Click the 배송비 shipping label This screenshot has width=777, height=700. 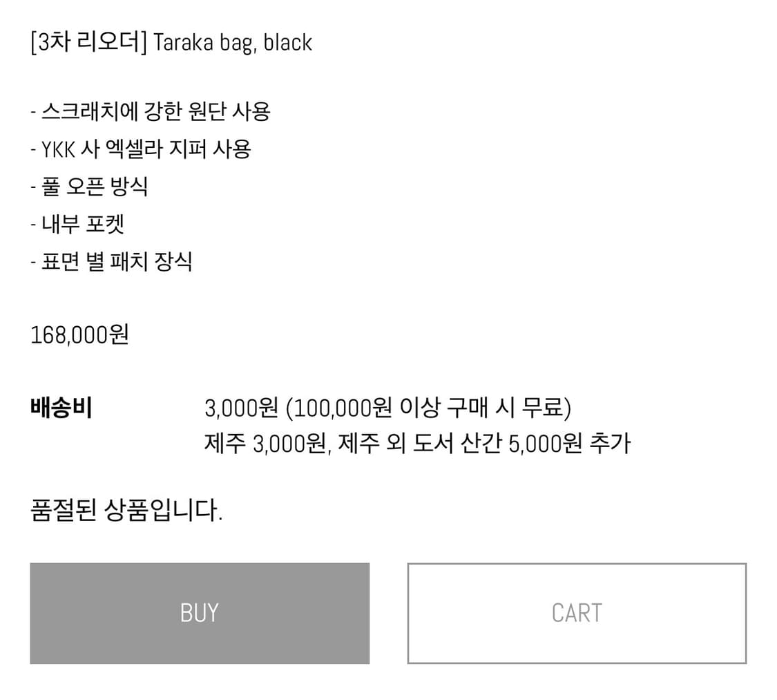click(x=61, y=407)
